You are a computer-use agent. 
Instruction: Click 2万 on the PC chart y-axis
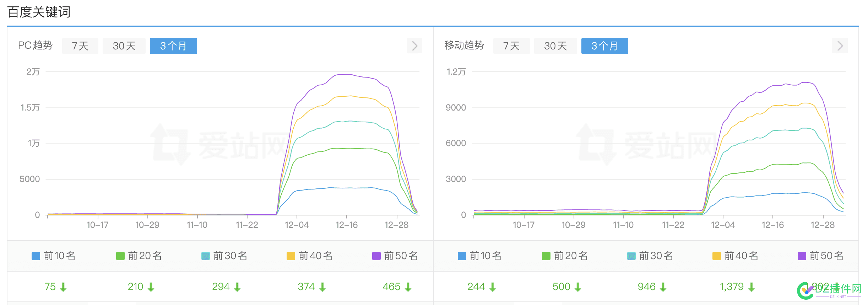[33, 72]
